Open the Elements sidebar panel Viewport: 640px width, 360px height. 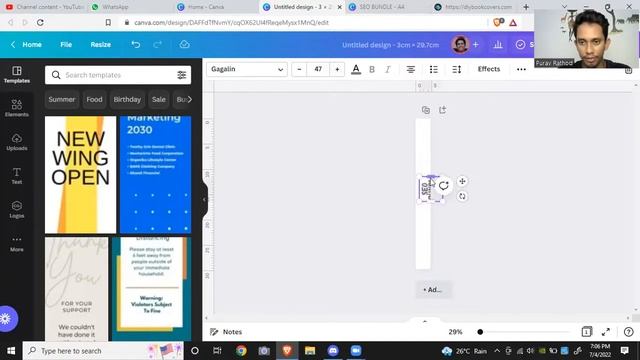tap(17, 108)
